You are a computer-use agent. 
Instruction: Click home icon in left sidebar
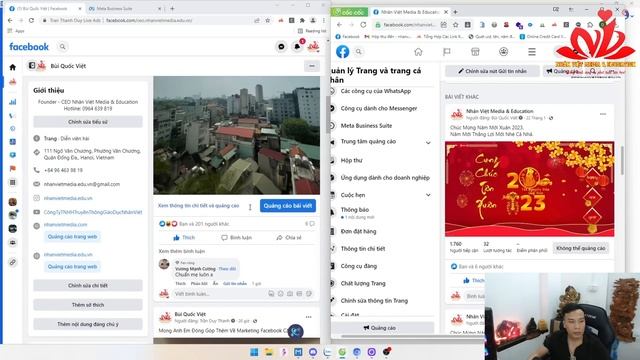(x=13, y=67)
